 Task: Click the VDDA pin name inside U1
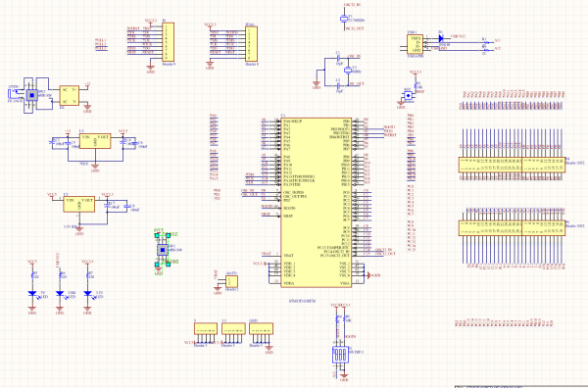288,283
